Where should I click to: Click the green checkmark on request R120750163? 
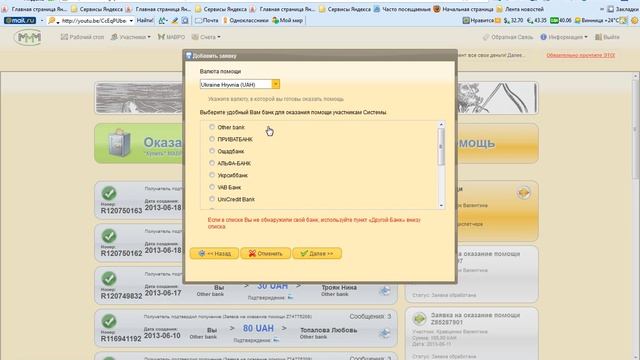[x=109, y=193]
